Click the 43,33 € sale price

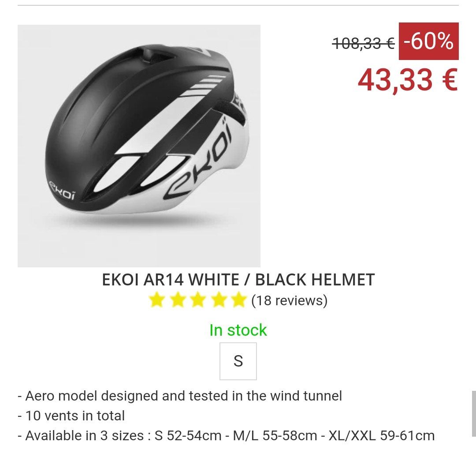point(408,80)
